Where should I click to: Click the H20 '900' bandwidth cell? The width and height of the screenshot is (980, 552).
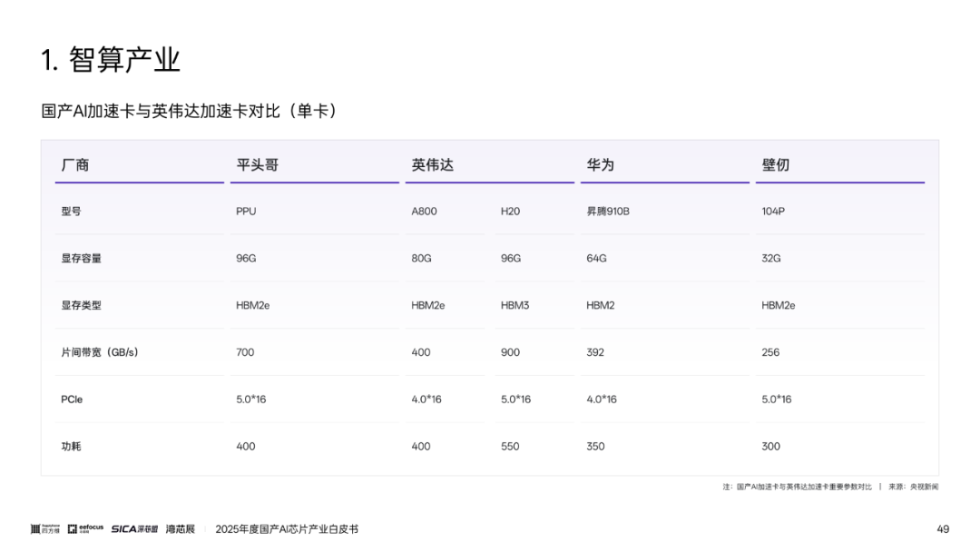pos(510,352)
